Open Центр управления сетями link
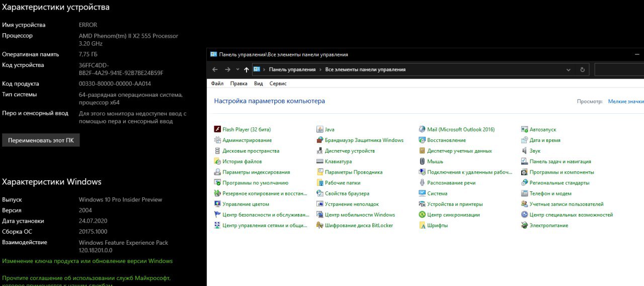 265,226
